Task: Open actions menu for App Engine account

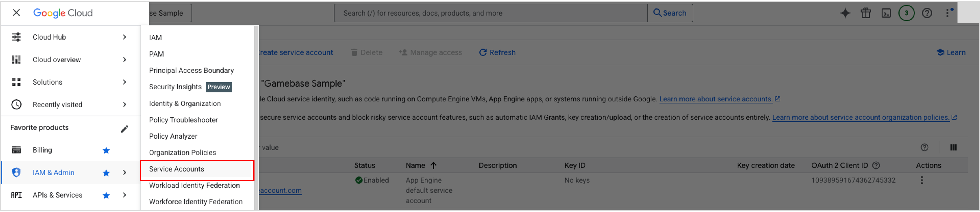Action: tap(922, 180)
